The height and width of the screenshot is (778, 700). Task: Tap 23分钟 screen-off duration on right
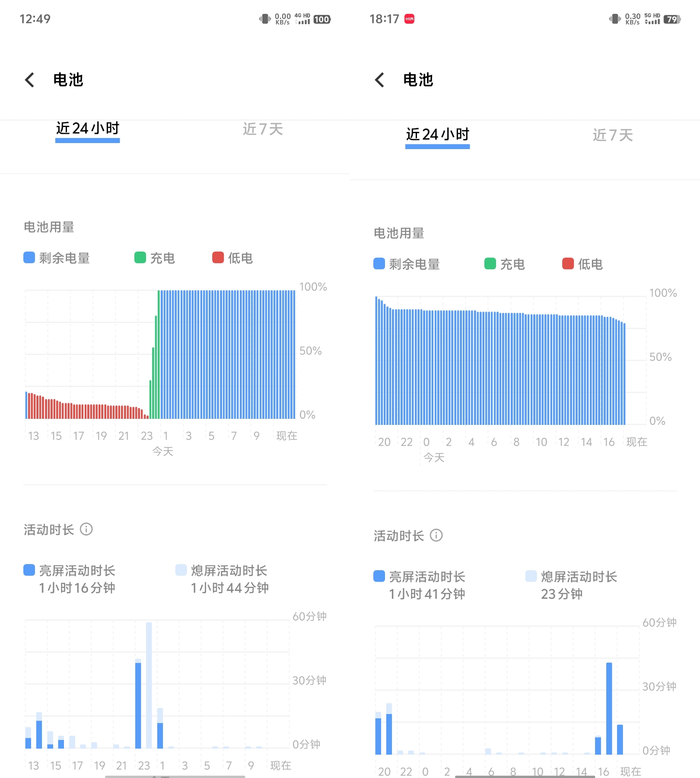tap(562, 594)
